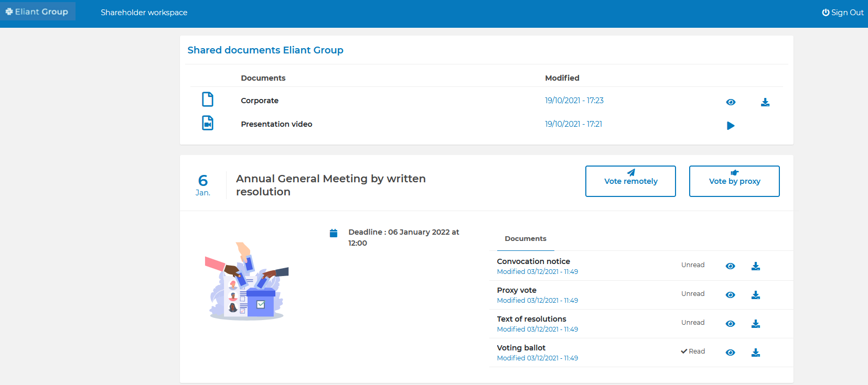Screen dimensions: 868x385
Task: Preview the Text of resolutions document
Action: click(x=730, y=324)
